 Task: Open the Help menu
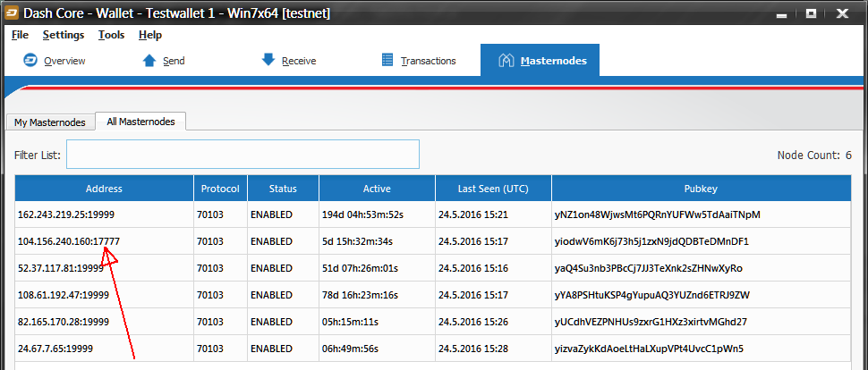(150, 35)
